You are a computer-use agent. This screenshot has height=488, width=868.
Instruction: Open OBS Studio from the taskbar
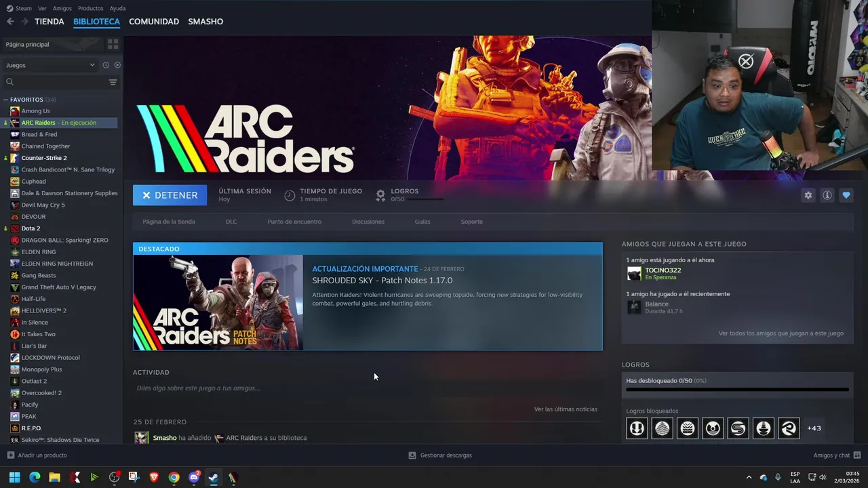114,477
